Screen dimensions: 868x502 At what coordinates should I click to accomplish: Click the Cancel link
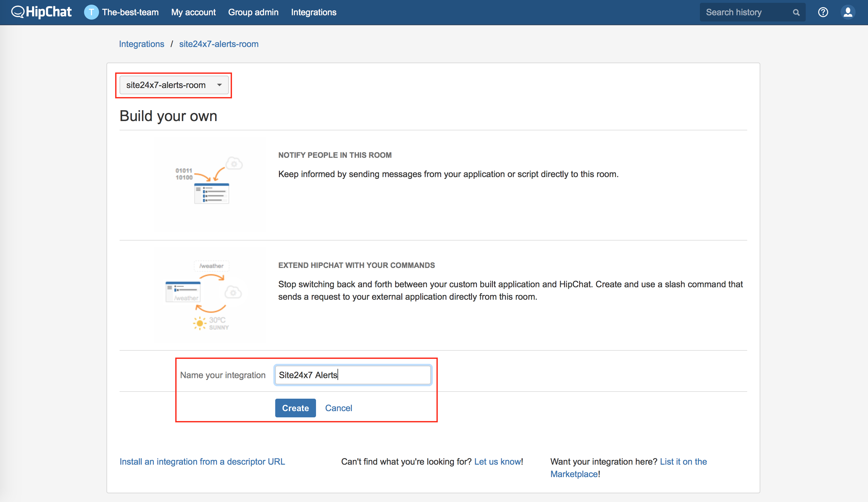[x=338, y=408]
